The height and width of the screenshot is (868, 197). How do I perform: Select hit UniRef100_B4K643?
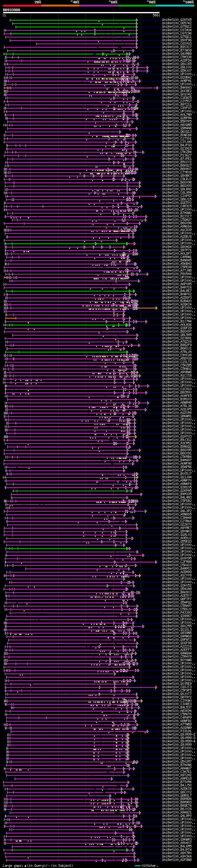[177, 88]
